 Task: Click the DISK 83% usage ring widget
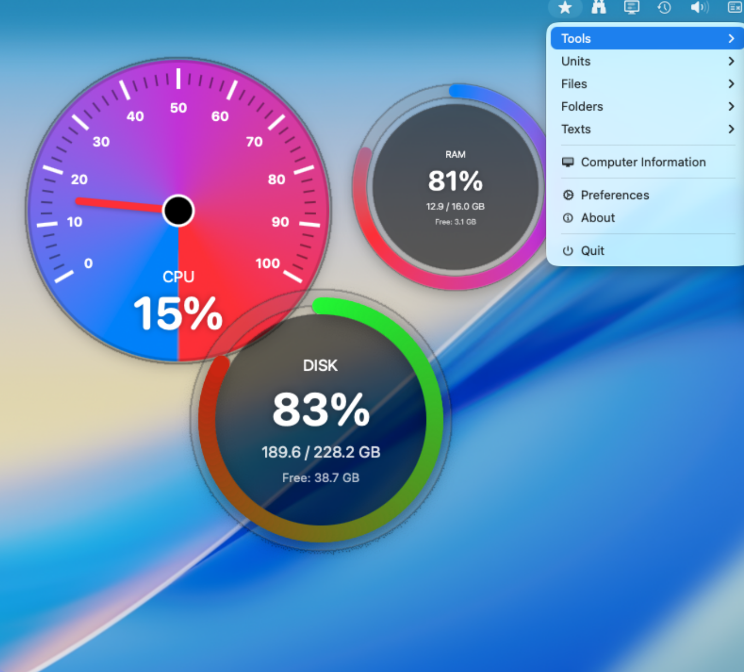[320, 420]
